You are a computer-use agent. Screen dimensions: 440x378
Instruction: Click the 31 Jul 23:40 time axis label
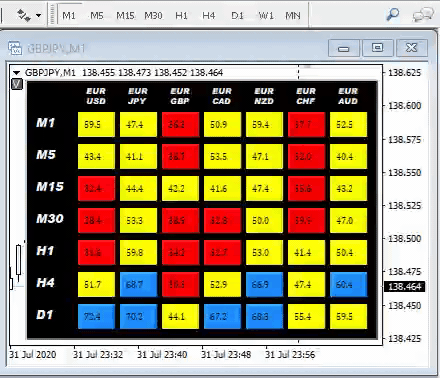(x=162, y=354)
